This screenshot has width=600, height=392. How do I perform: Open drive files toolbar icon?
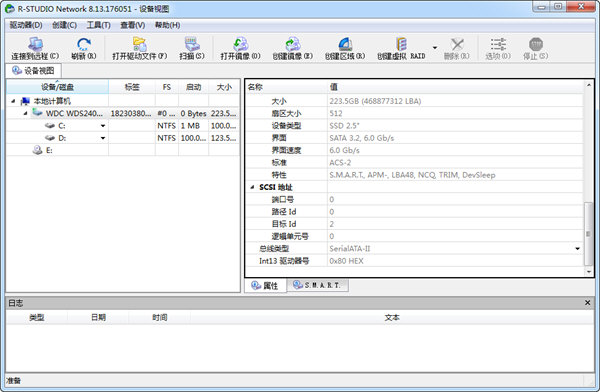tap(140, 44)
